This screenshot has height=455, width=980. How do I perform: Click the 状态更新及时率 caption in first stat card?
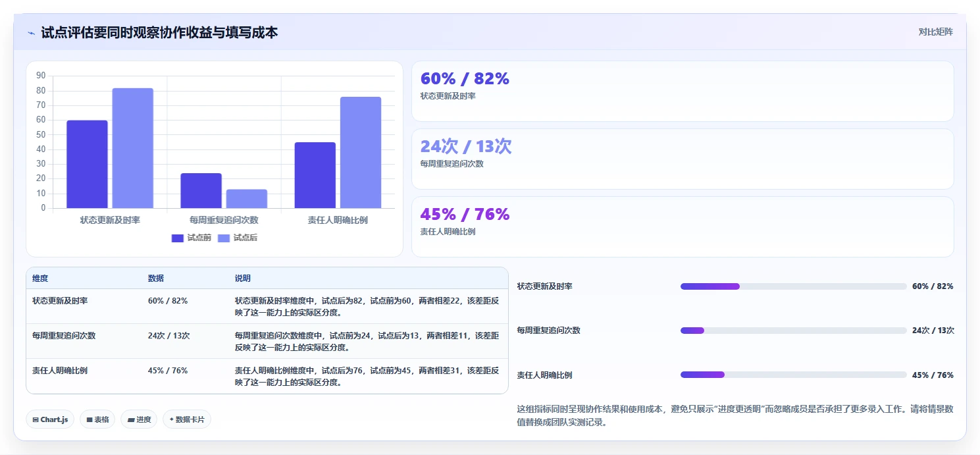[448, 96]
